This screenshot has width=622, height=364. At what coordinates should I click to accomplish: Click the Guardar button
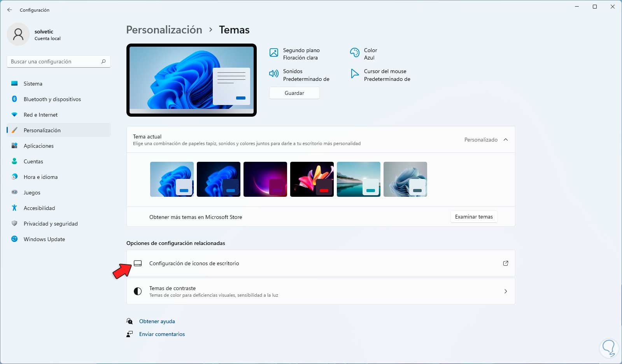294,93
